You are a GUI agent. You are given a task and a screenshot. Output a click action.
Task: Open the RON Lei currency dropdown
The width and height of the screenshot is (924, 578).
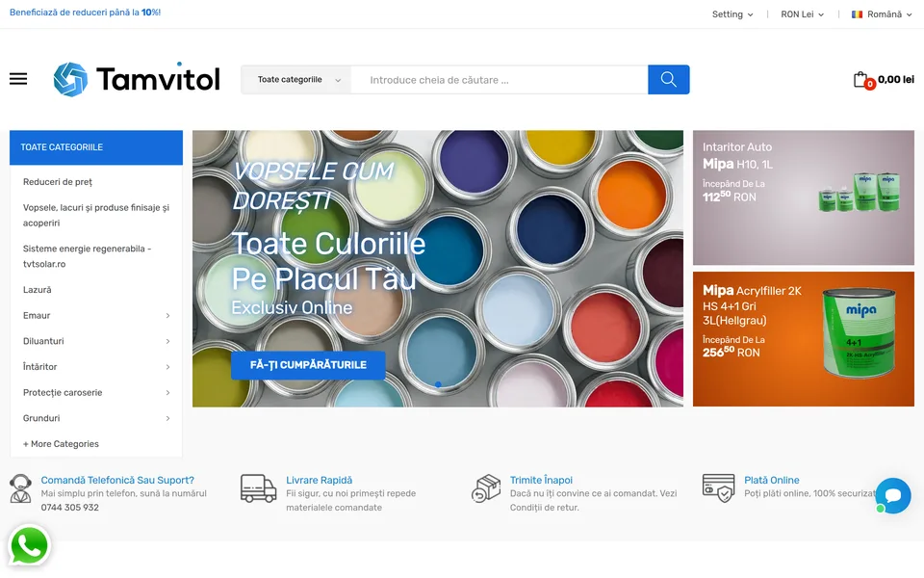[802, 14]
